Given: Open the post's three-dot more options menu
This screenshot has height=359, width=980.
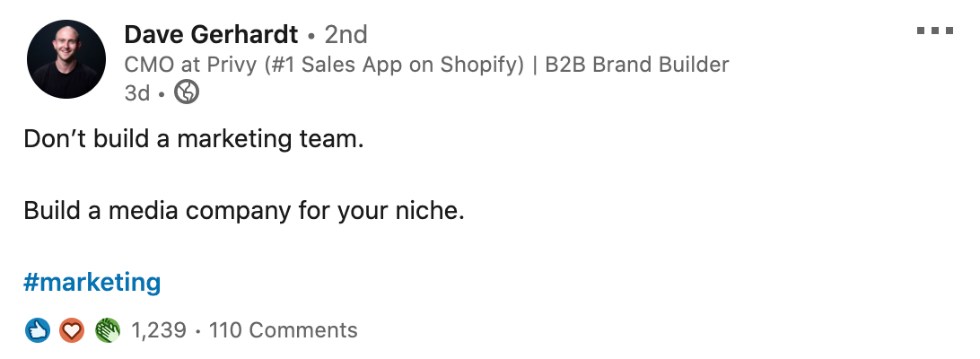Looking at the screenshot, I should pyautogui.click(x=935, y=30).
